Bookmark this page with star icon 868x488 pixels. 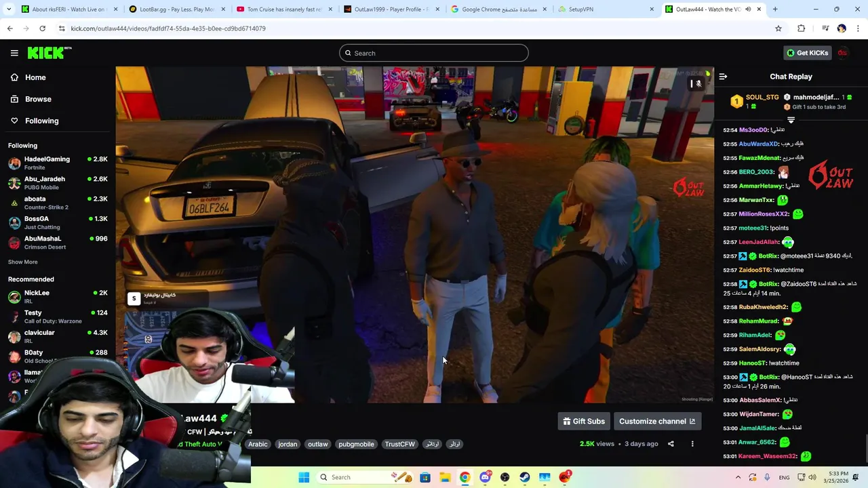(778, 28)
